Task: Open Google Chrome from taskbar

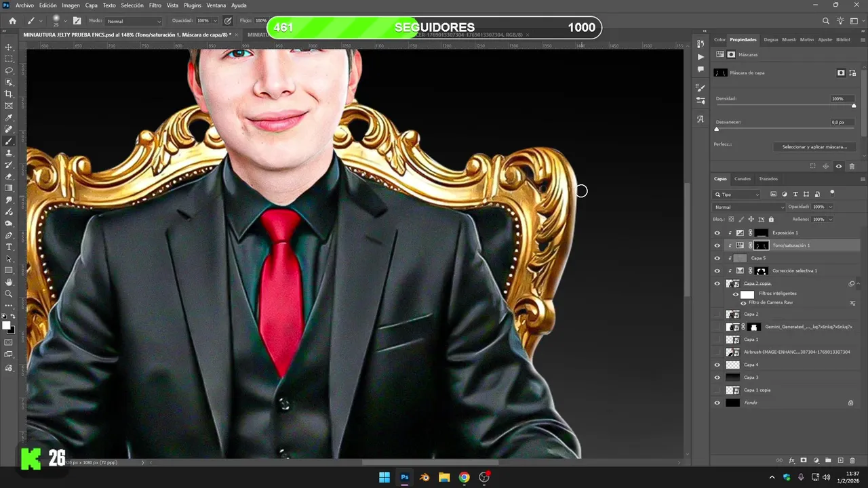Action: point(464,477)
